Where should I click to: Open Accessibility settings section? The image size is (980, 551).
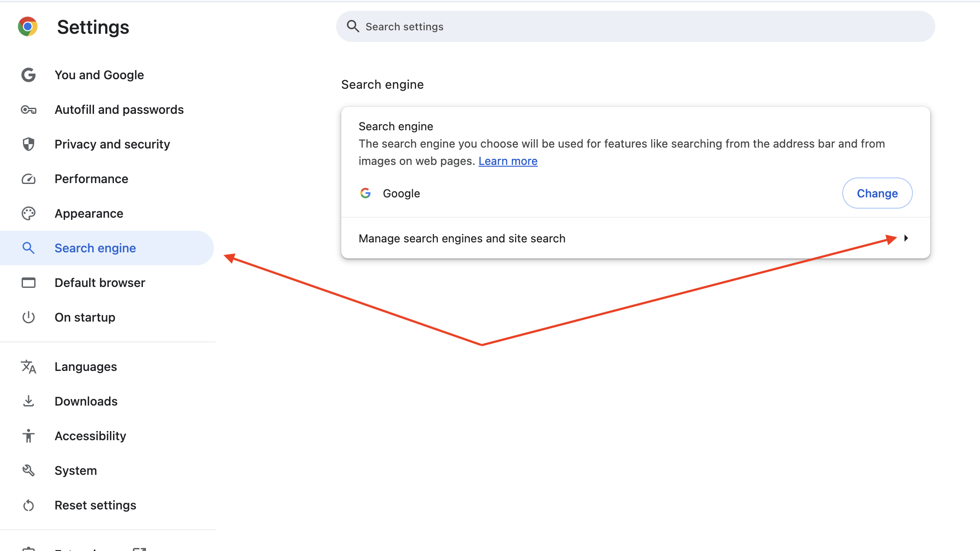90,436
